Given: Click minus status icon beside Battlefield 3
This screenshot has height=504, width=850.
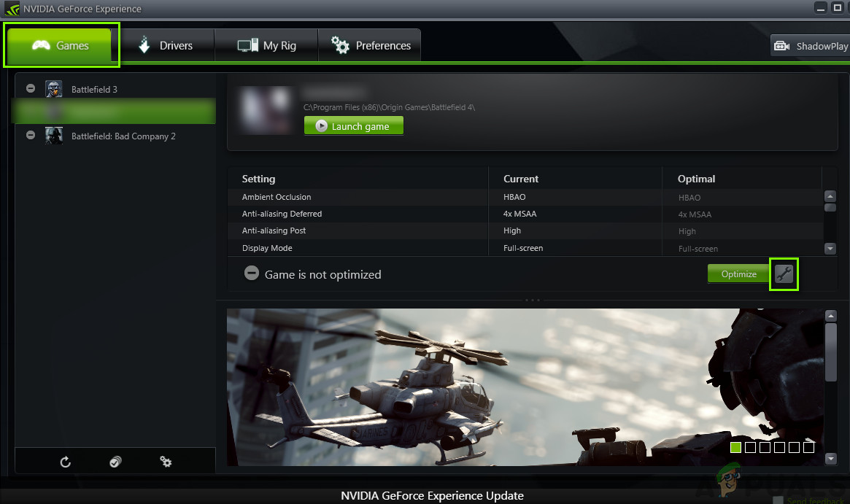Looking at the screenshot, I should coord(31,88).
